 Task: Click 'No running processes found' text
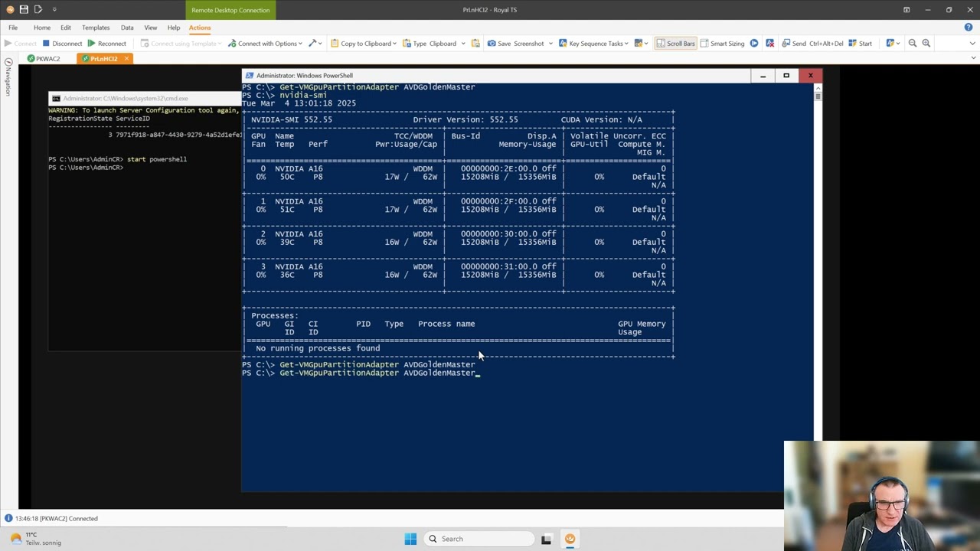pos(318,348)
